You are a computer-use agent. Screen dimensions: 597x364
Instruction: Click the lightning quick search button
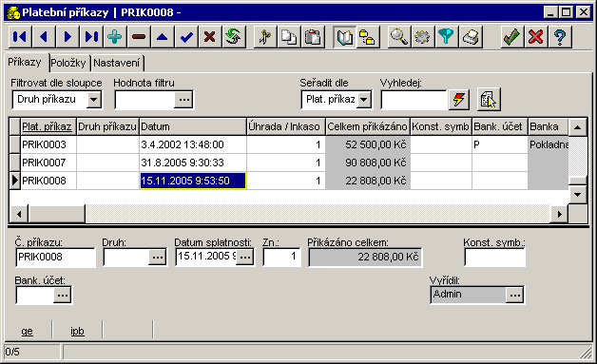point(458,100)
